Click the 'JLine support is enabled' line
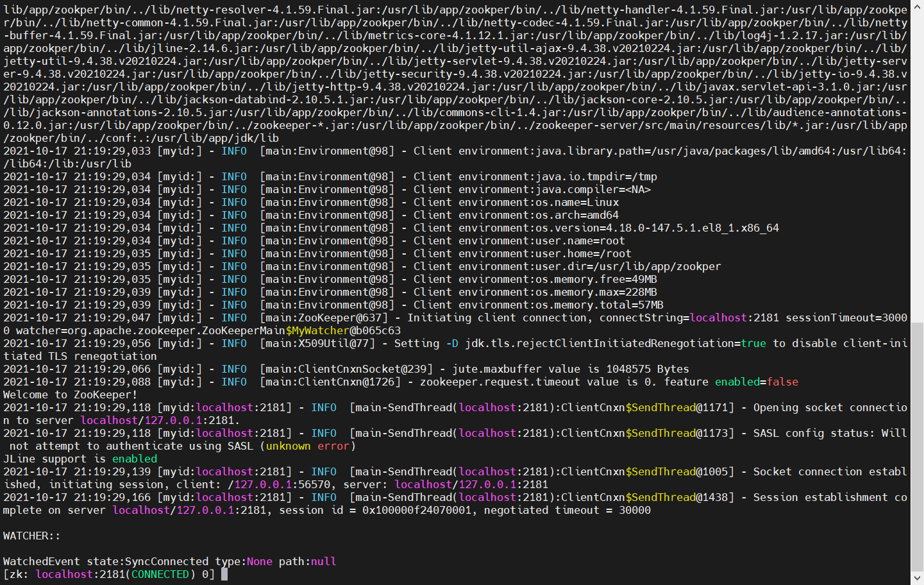Viewport: 924px width, 585px height. coord(80,459)
